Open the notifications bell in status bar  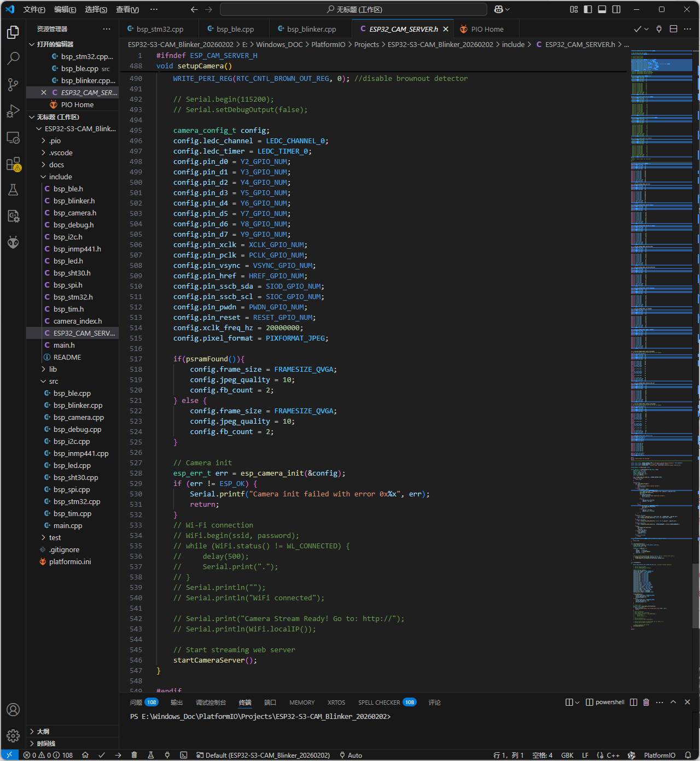point(688,755)
